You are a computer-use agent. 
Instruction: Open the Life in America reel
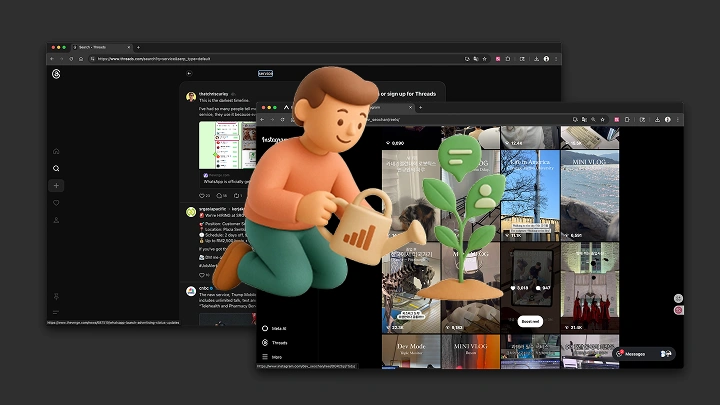(x=530, y=196)
